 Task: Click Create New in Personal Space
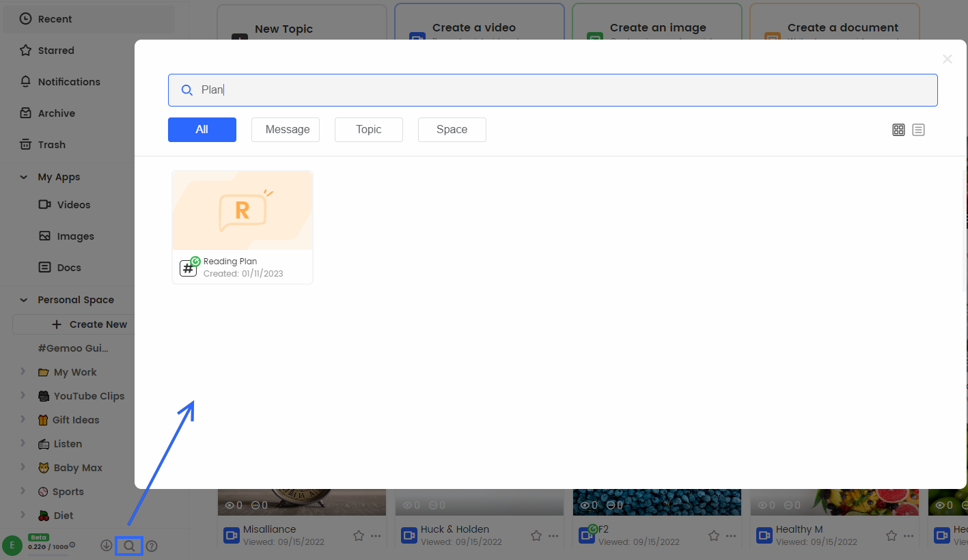click(91, 324)
